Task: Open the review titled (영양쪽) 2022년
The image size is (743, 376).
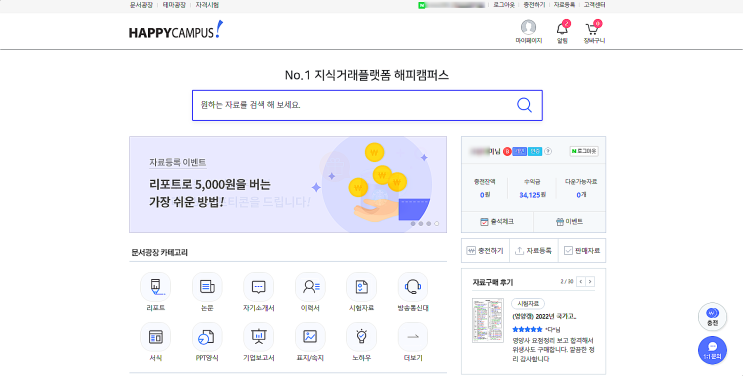Action: pyautogui.click(x=544, y=316)
